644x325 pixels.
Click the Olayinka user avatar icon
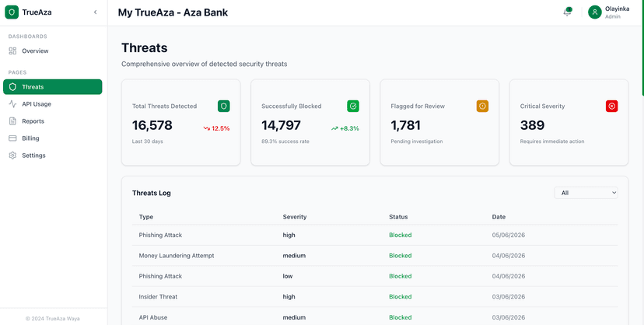coord(594,12)
